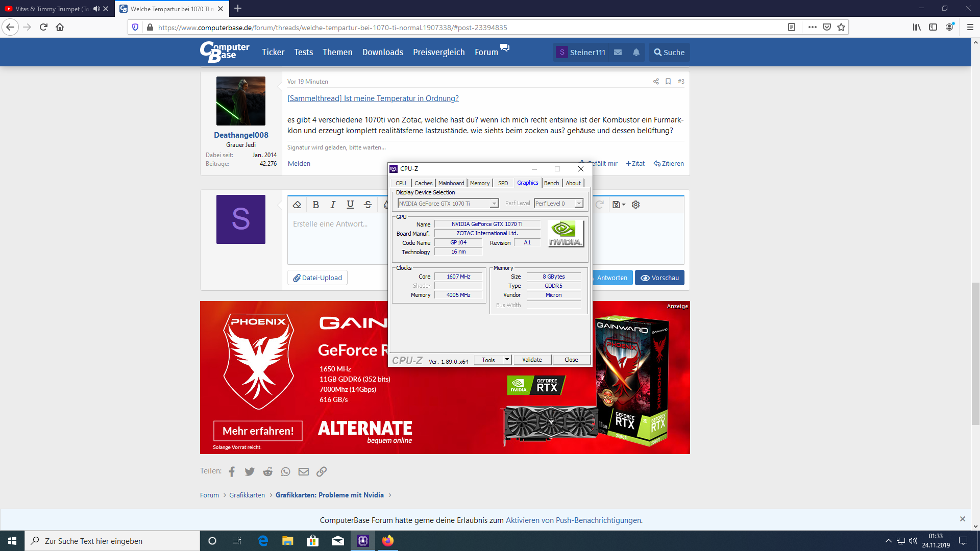Image resolution: width=980 pixels, height=551 pixels.
Task: Expand Perf Level dropdown in CPU-Z
Action: (x=578, y=204)
